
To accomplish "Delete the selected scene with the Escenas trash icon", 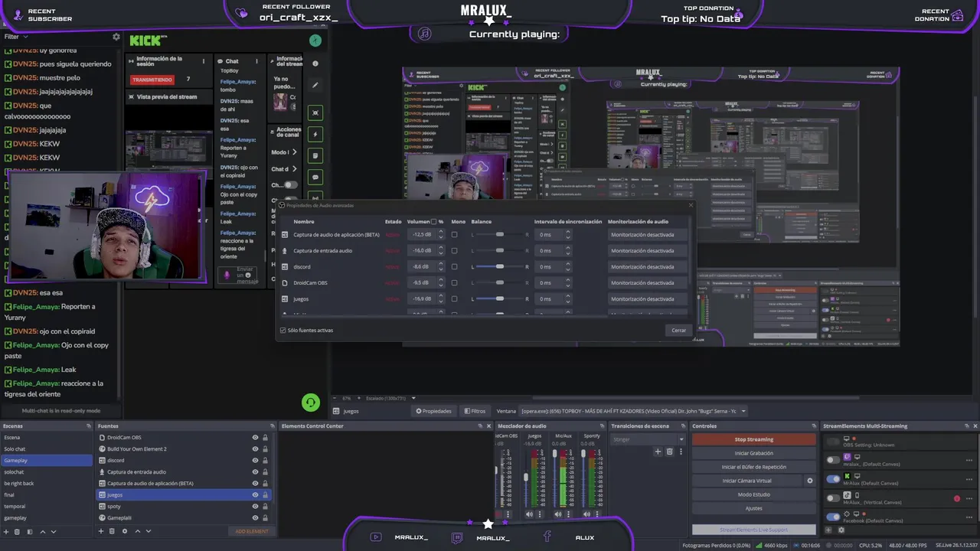I will pyautogui.click(x=18, y=531).
